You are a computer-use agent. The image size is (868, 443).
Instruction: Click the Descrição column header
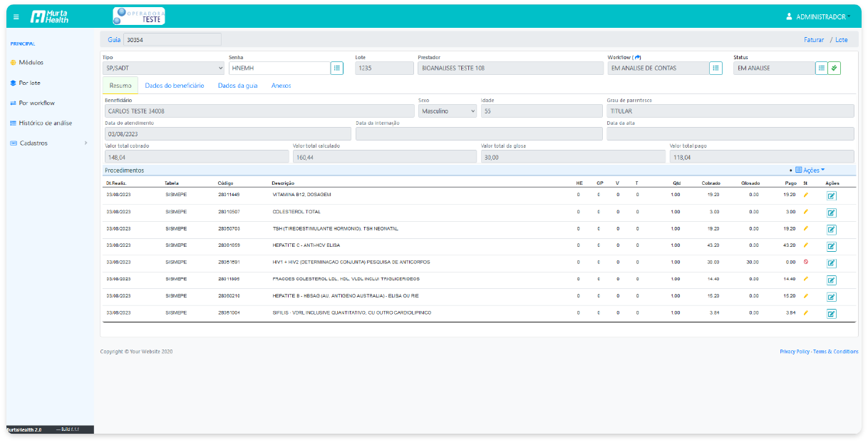[283, 183]
